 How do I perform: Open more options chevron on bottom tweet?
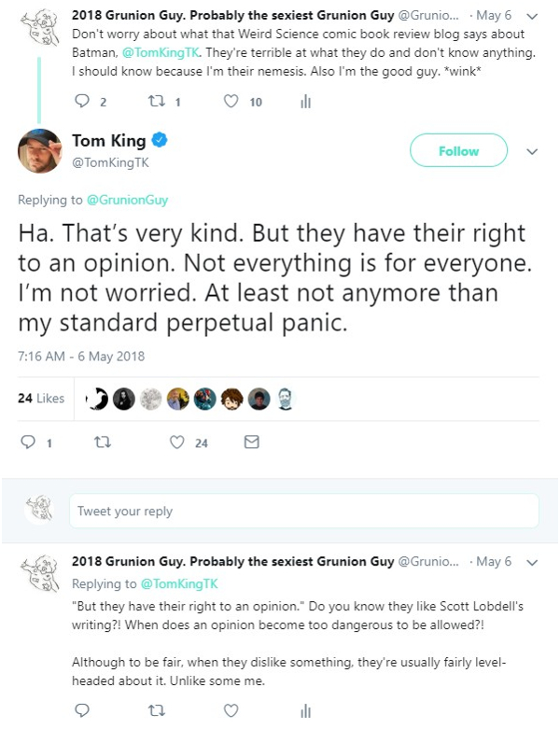click(532, 563)
